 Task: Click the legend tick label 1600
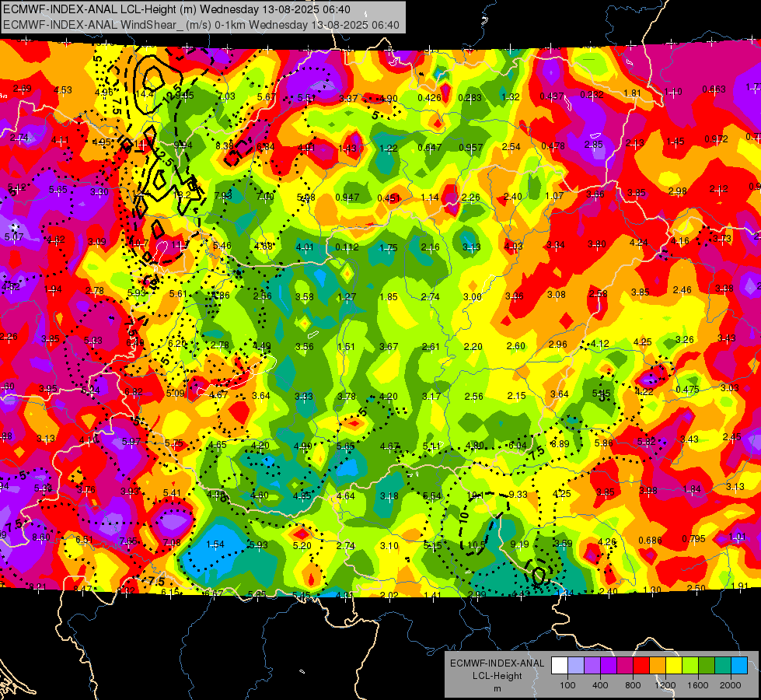pyautogui.click(x=698, y=685)
